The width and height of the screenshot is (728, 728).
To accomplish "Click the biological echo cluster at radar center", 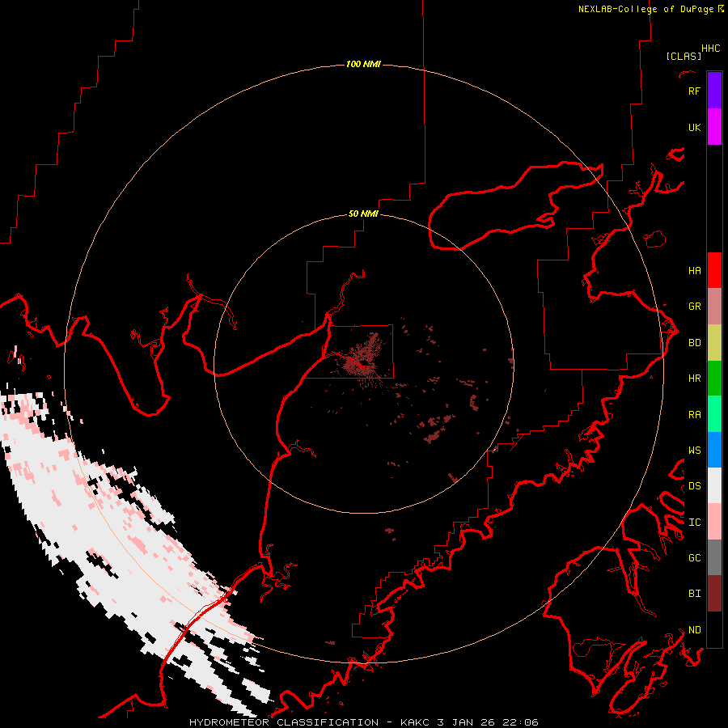I will [362, 360].
